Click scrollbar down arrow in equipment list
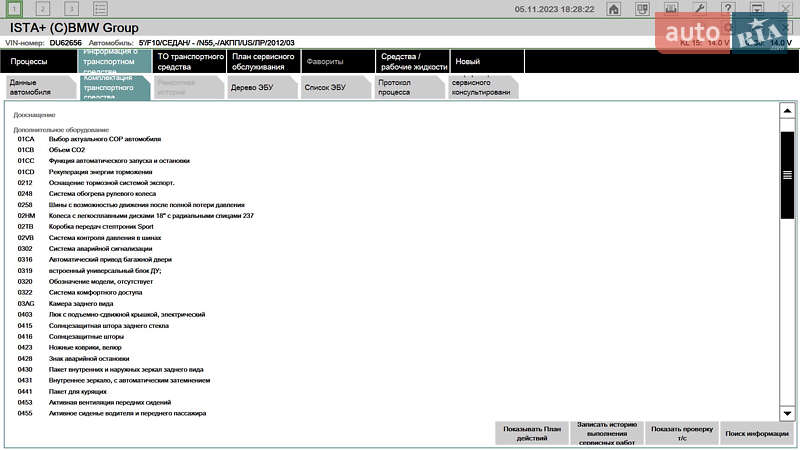 tap(787, 413)
